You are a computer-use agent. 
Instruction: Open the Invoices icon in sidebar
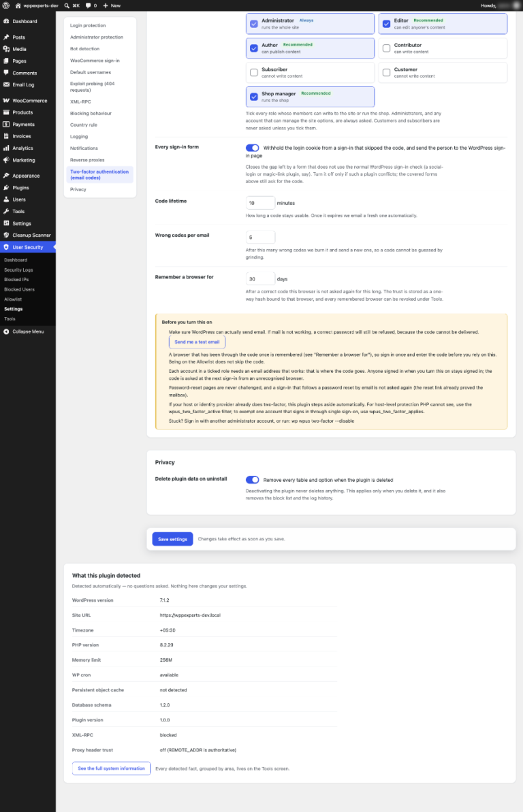(x=6, y=136)
